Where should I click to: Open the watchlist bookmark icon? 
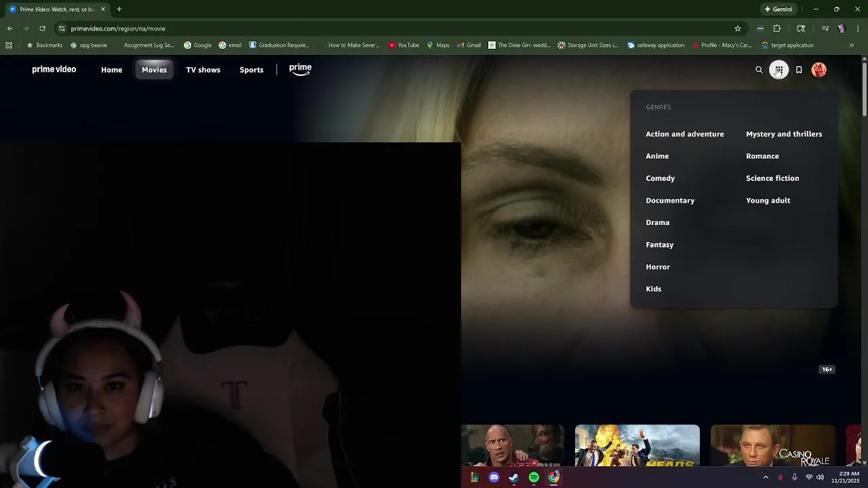coord(799,70)
